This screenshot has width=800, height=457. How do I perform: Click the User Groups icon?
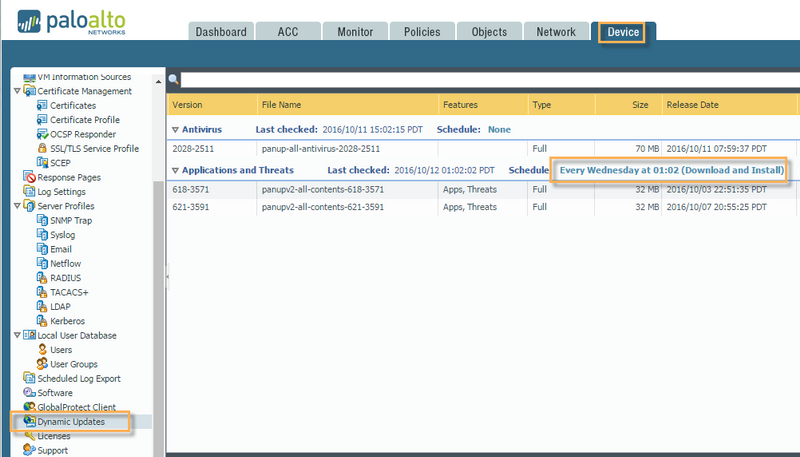[x=42, y=364]
